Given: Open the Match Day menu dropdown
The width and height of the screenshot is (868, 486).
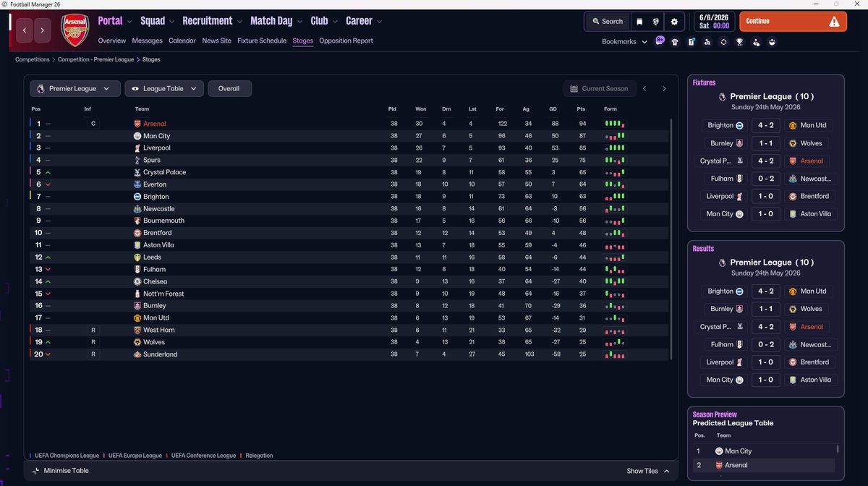Looking at the screenshot, I should pyautogui.click(x=276, y=21).
